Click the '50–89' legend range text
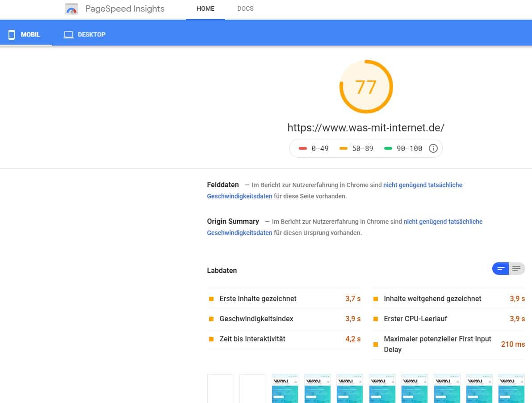The width and height of the screenshot is (532, 403). [363, 149]
